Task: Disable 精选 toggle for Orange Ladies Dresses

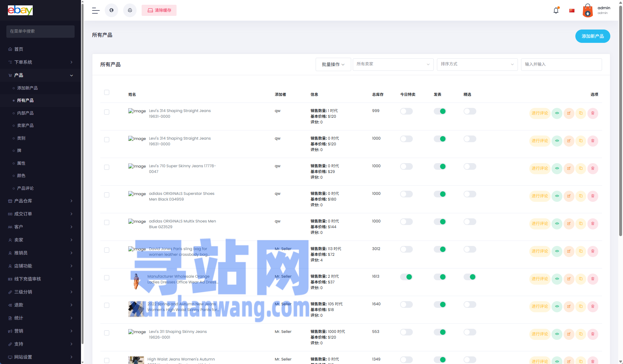Action: coord(470,277)
